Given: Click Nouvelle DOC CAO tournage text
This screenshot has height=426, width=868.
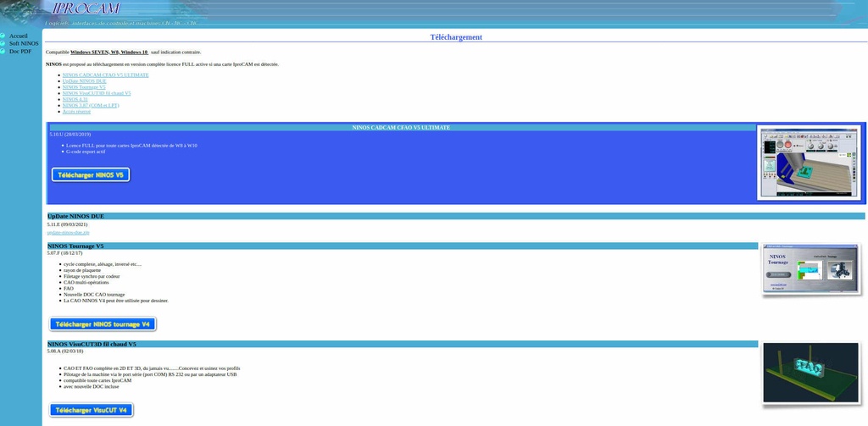Looking at the screenshot, I should tap(94, 295).
